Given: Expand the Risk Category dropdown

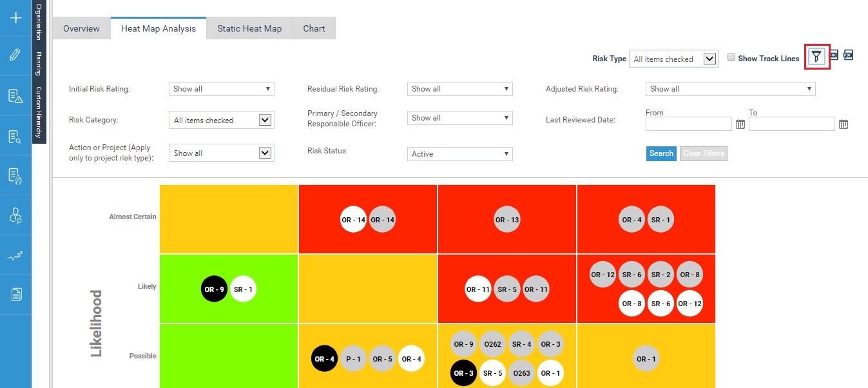Looking at the screenshot, I should point(221,120).
